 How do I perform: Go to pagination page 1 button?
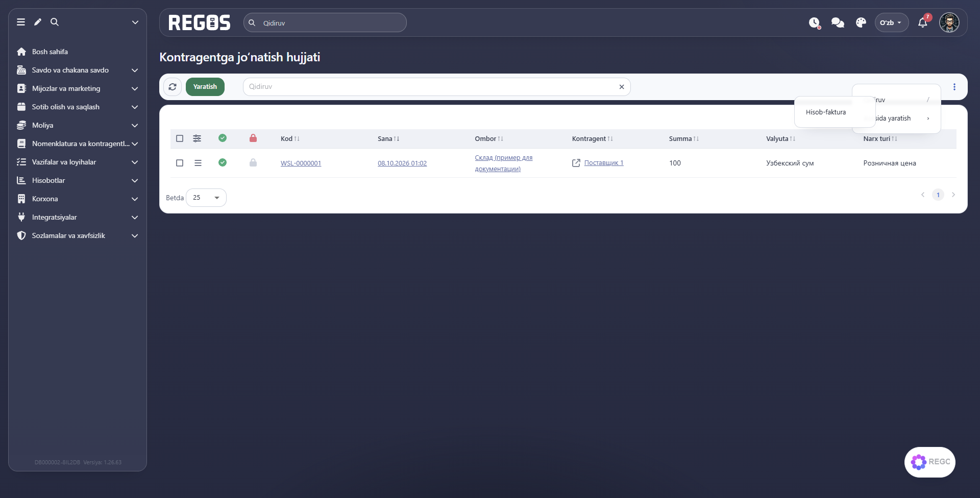(938, 195)
